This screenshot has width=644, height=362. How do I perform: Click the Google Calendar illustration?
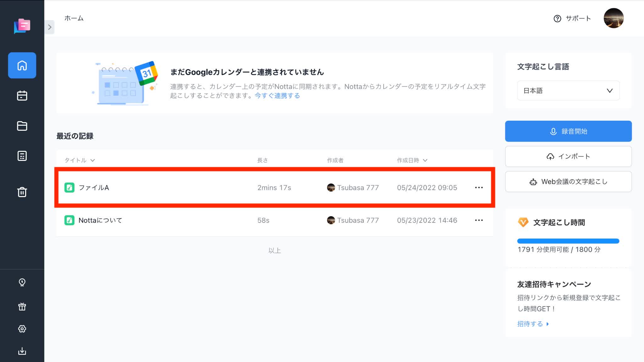coord(125,83)
